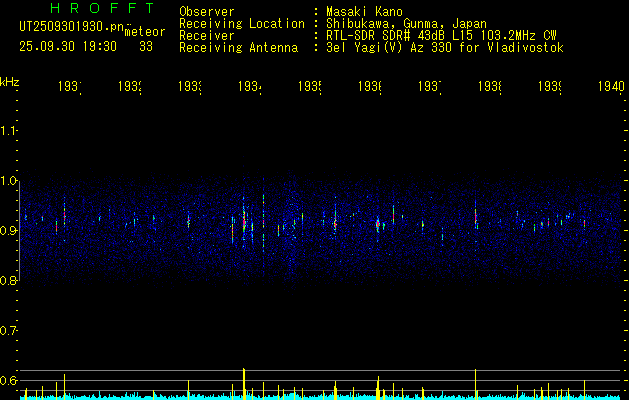Click the 1935 time axis marker

pyautogui.click(x=310, y=86)
